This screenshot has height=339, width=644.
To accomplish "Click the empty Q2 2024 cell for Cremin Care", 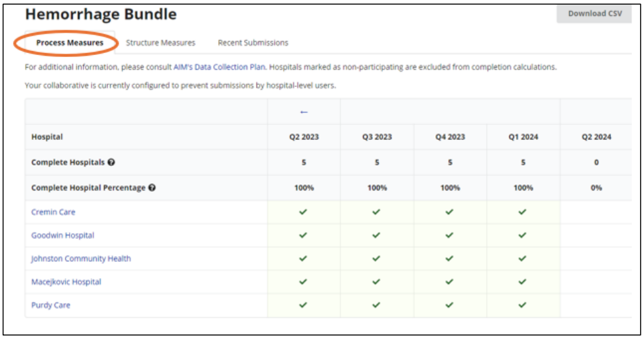I will (x=596, y=212).
